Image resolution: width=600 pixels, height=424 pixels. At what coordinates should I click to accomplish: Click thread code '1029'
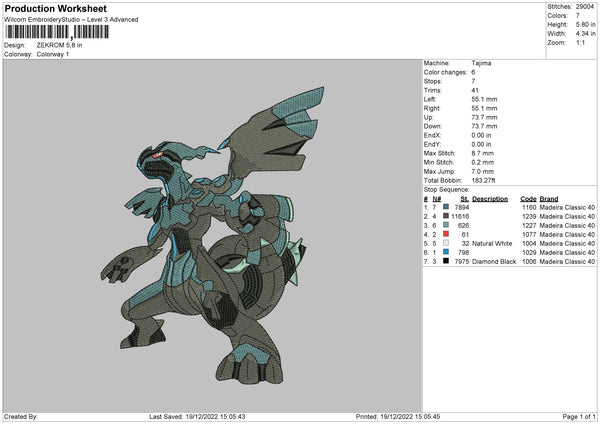[x=529, y=253]
